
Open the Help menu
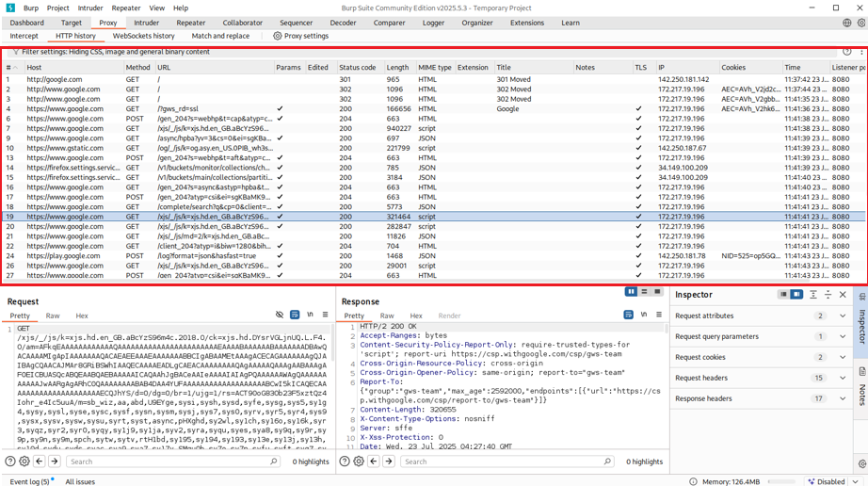[x=181, y=8]
